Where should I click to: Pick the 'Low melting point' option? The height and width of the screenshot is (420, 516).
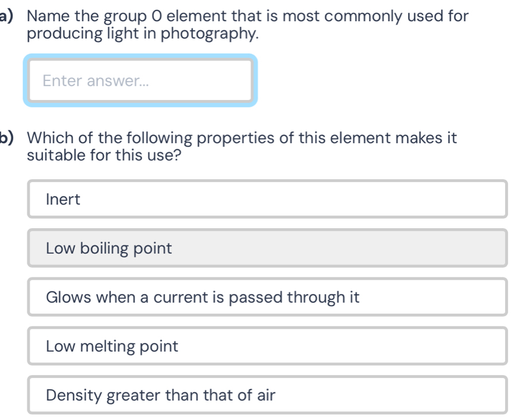(x=267, y=346)
